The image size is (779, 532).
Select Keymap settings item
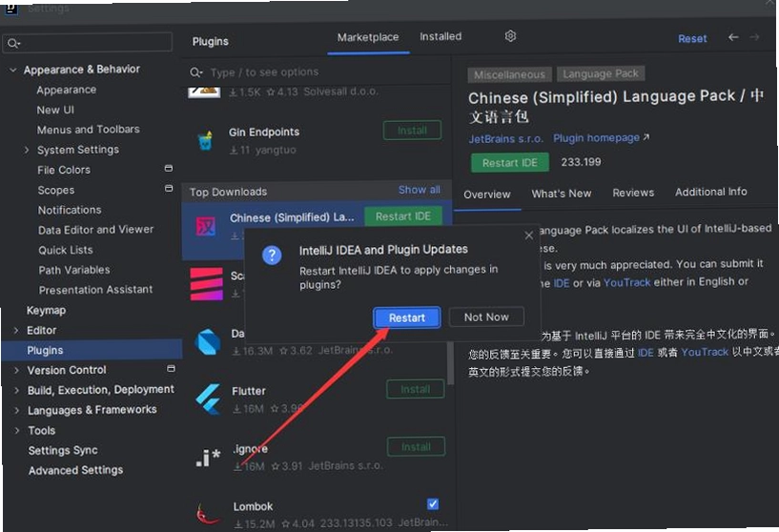point(46,311)
